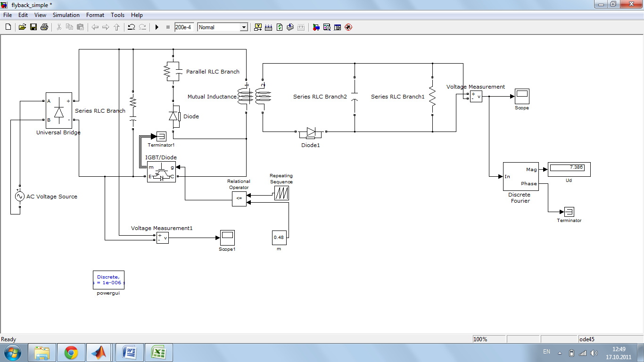This screenshot has height=362, width=644.
Task: Select the constant block m with 0.48
Action: [x=279, y=238]
